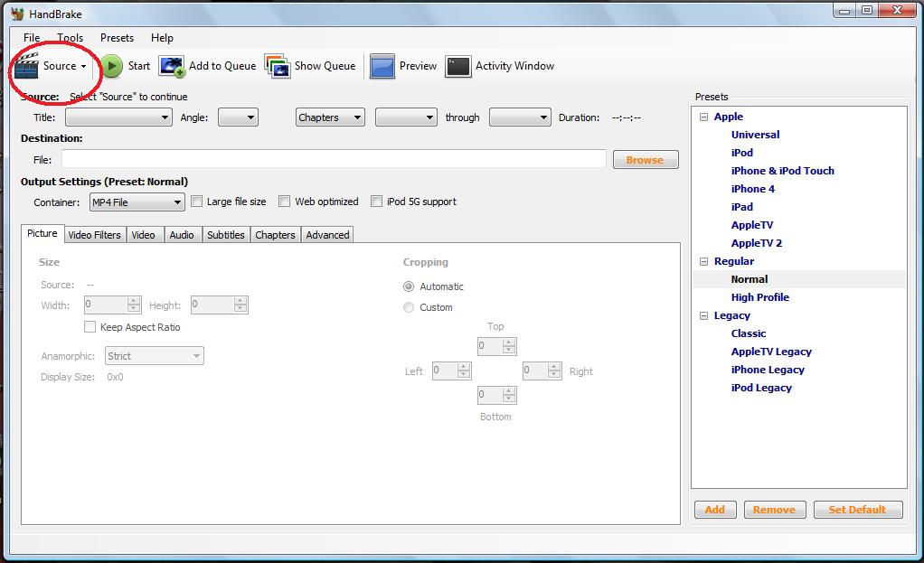
Task: Select the High Profile preset
Action: [760, 297]
